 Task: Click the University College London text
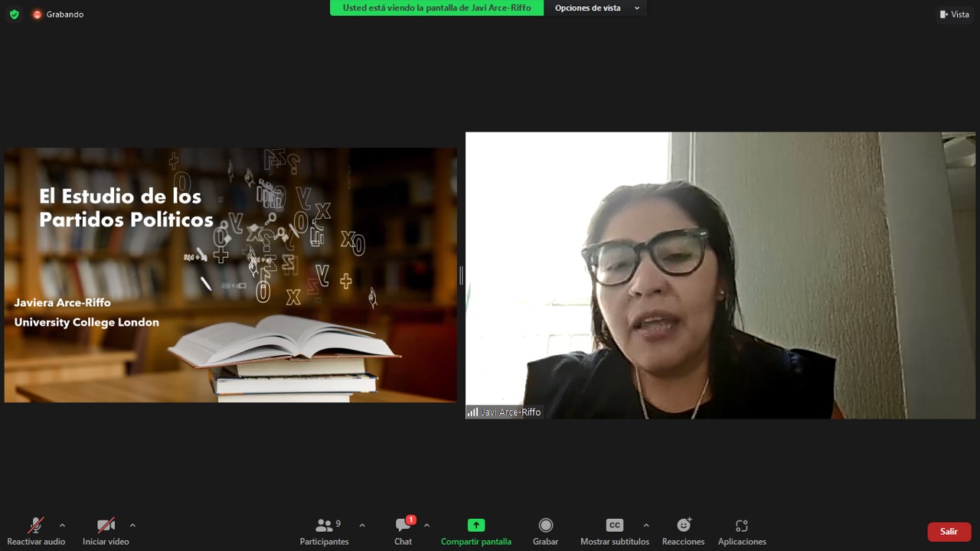(87, 322)
